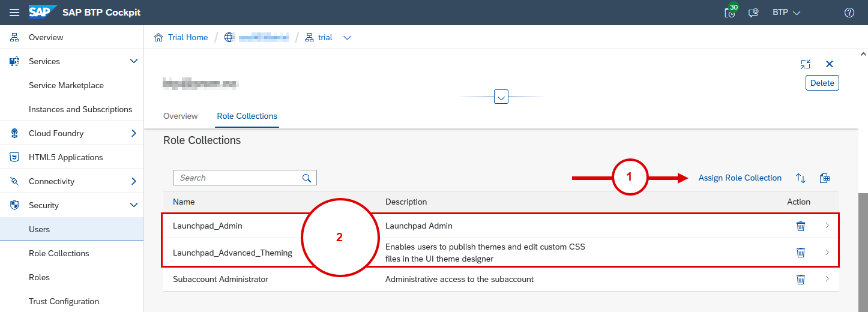Select the Subaccount Administrator row name
The image size is (868, 312).
[220, 279]
